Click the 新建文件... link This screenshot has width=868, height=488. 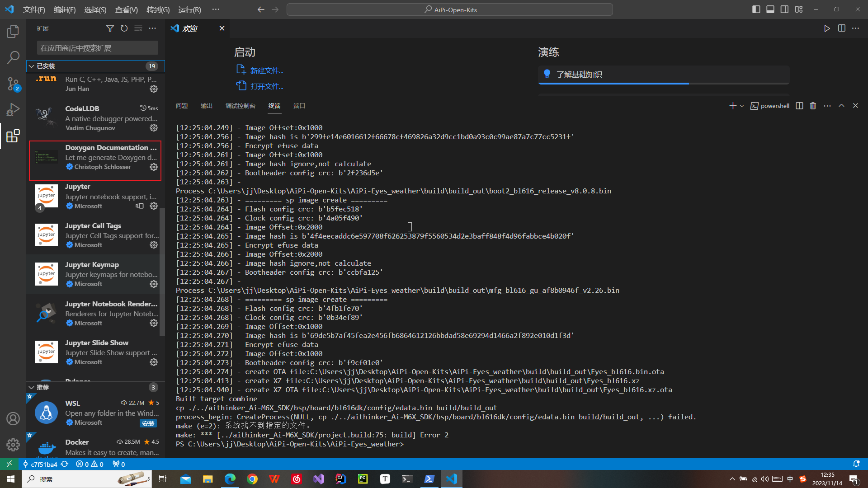(x=267, y=70)
